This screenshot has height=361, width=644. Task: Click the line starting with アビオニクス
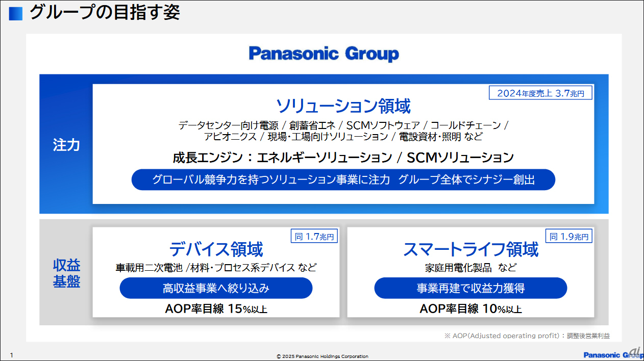343,137
